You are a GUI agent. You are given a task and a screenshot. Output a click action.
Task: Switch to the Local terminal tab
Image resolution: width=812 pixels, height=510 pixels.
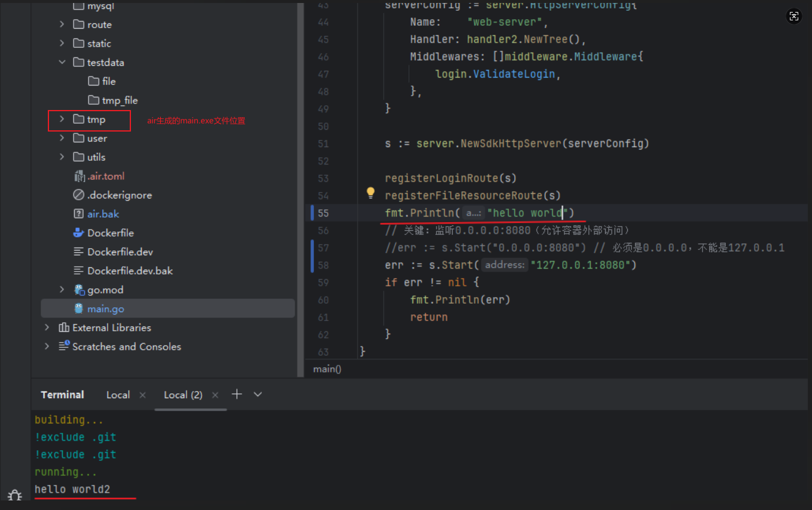118,395
